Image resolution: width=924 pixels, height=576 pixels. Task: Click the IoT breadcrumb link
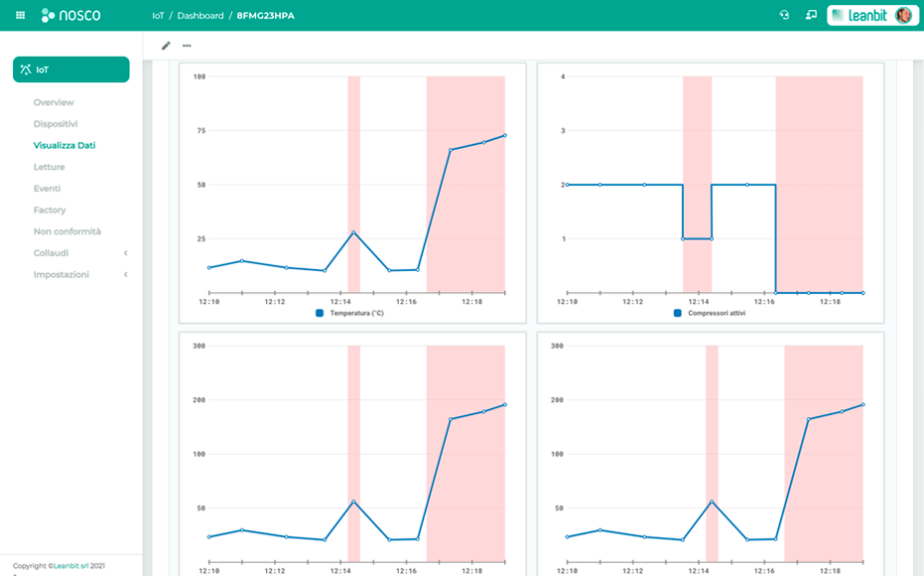point(159,16)
